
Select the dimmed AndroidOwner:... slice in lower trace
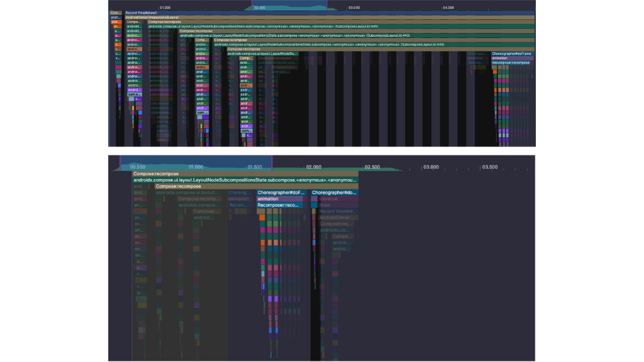(337, 217)
